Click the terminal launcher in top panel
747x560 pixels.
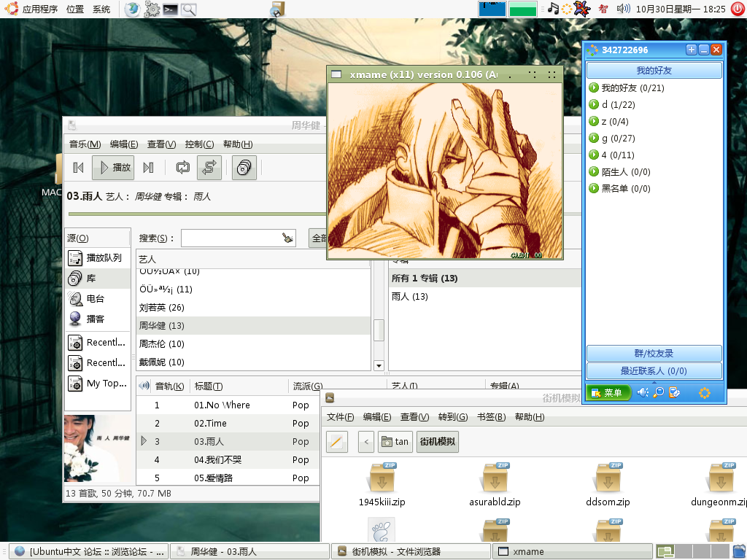171,9
